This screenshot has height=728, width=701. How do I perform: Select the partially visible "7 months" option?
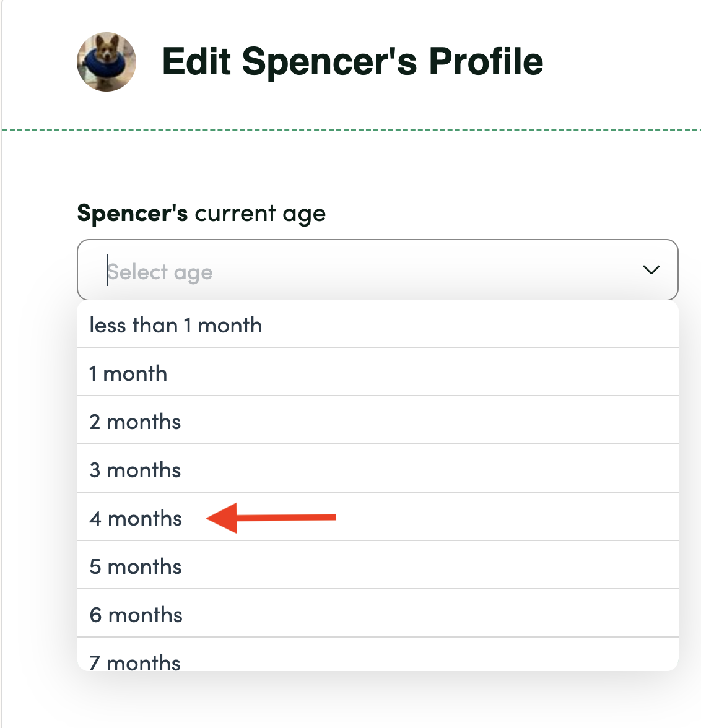(x=135, y=661)
